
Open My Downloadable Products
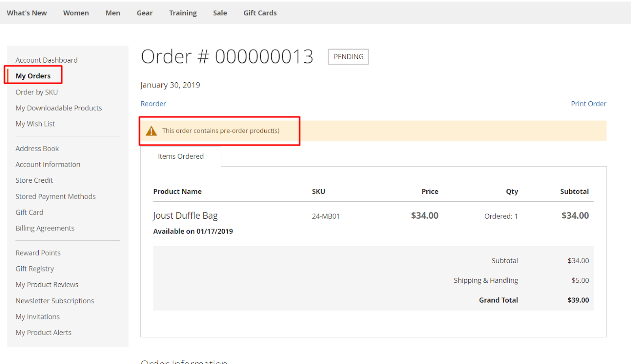(59, 108)
